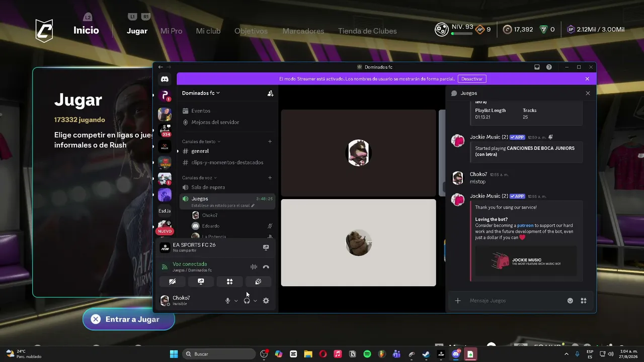
Task: Open headphones output options arrow
Action: click(255, 301)
